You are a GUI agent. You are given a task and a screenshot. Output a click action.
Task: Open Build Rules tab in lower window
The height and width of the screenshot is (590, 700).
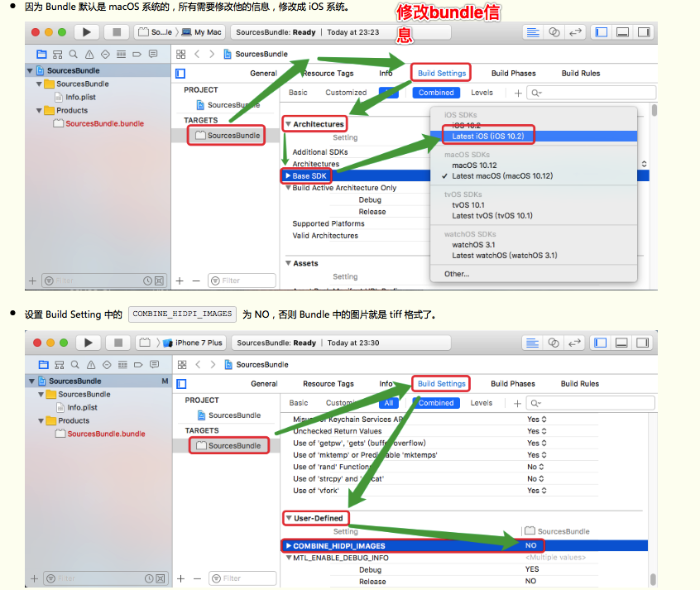(580, 384)
